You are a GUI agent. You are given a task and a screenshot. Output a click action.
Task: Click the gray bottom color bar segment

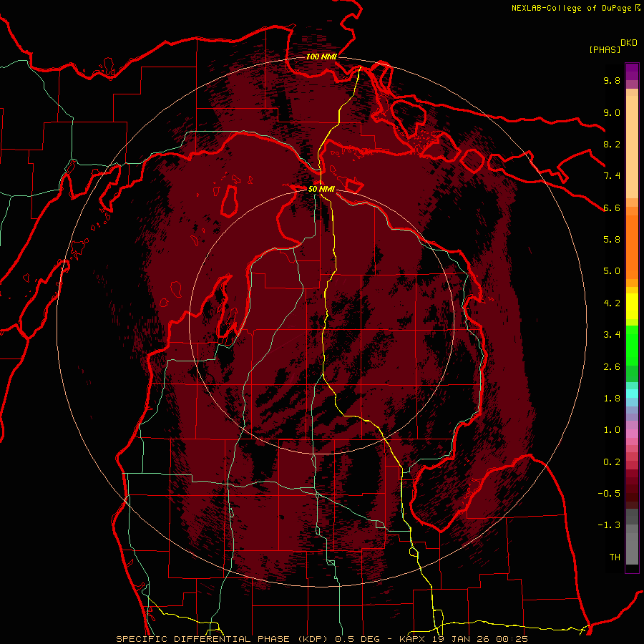632,548
